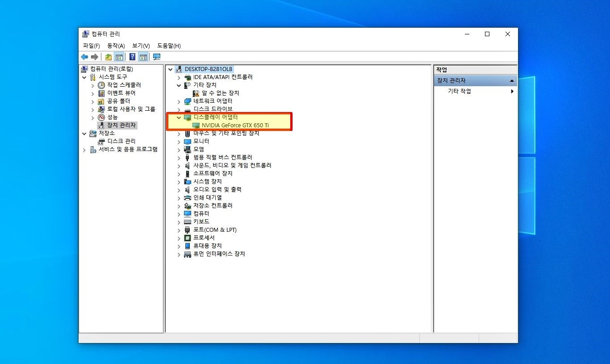Open the 도움말(H) menu

tap(169, 46)
